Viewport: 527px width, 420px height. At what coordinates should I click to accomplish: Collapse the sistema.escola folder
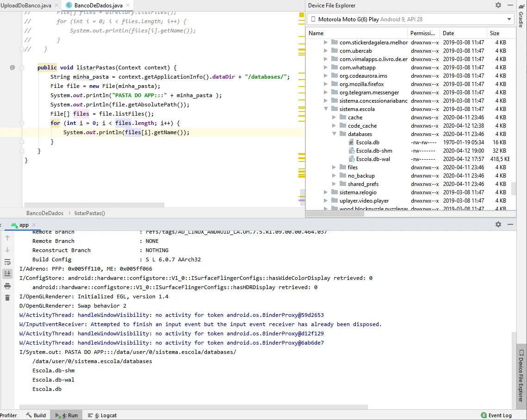click(x=326, y=109)
